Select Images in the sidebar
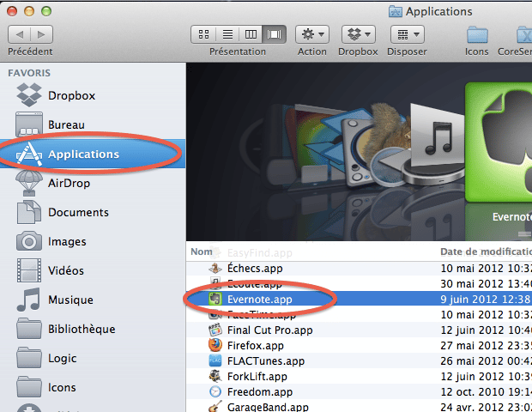This screenshot has width=532, height=412. (x=93, y=242)
